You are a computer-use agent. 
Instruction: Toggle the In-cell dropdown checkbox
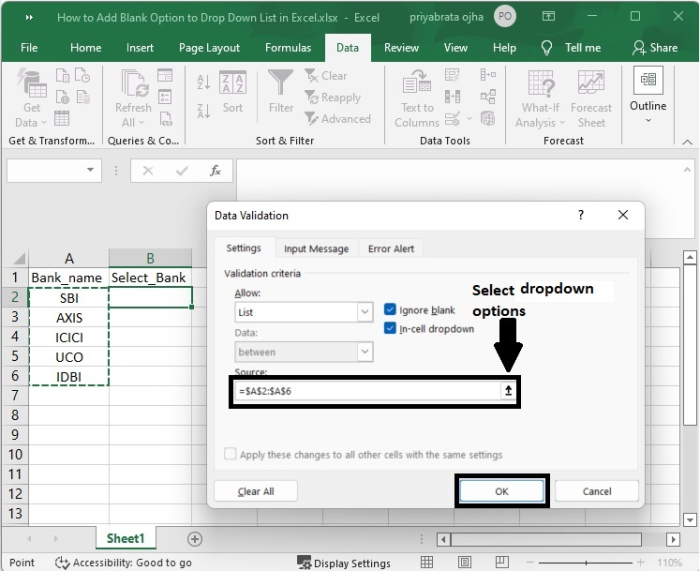(390, 328)
